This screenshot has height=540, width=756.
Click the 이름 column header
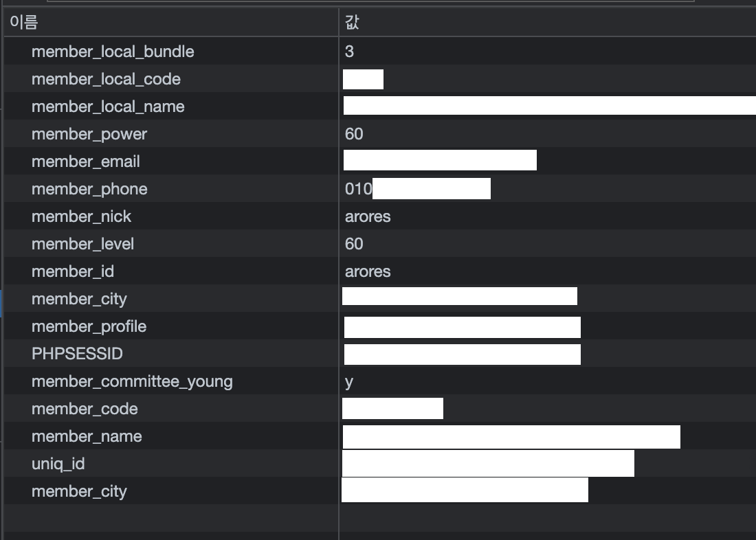(24, 23)
